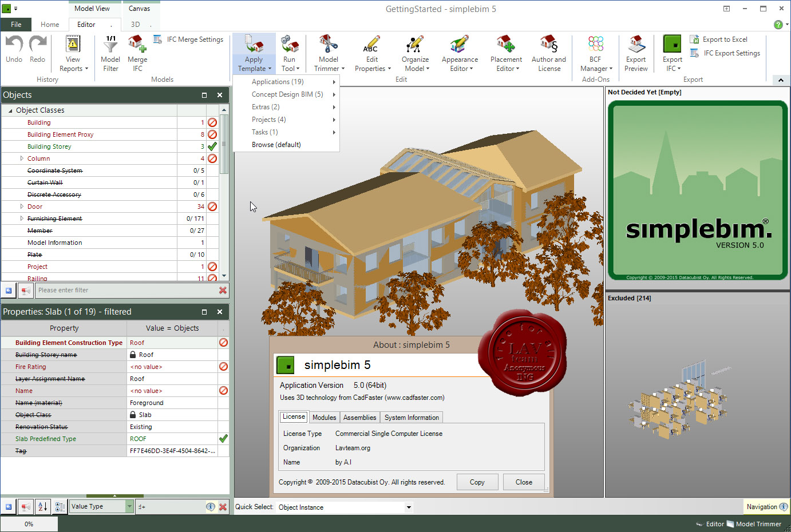This screenshot has width=791, height=532.
Task: Select Browse (default) menu item
Action: click(286, 145)
